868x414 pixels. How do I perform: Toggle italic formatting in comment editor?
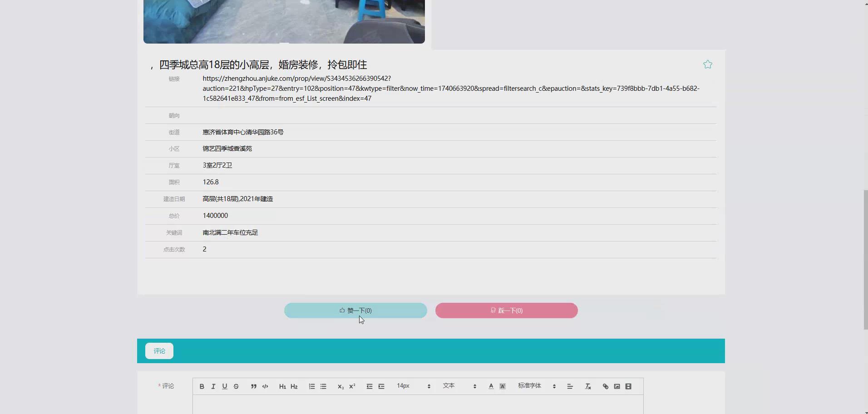click(x=213, y=386)
